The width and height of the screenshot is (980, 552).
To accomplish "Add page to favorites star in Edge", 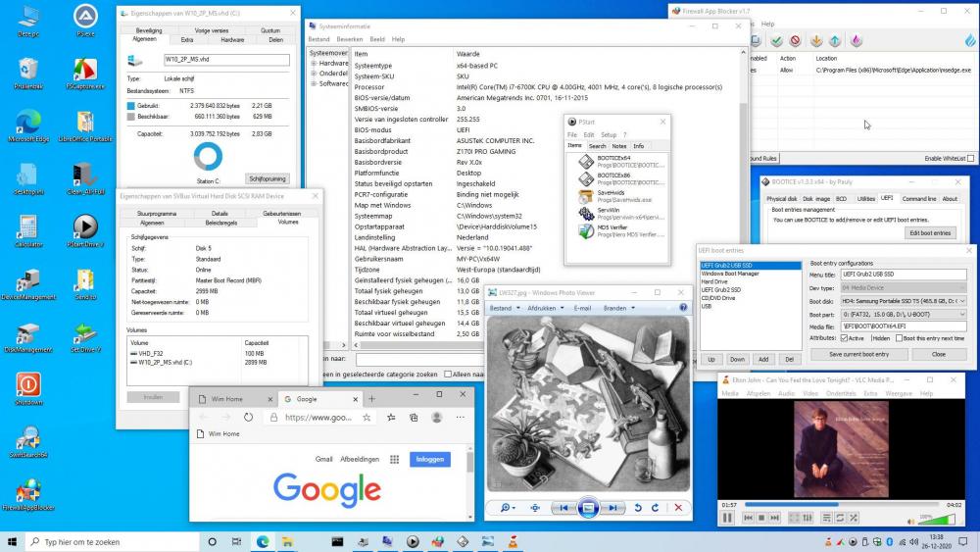I will tap(367, 417).
